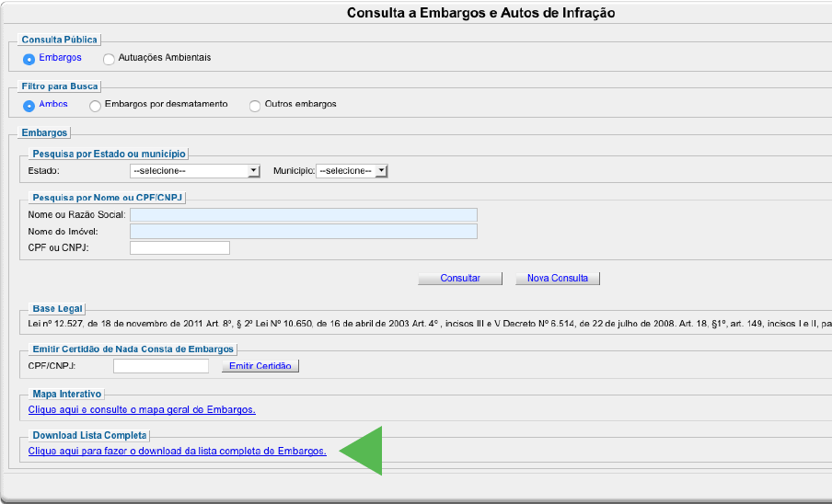Click the Mapa Interativo section label
This screenshot has height=504, width=832.
[x=66, y=394]
